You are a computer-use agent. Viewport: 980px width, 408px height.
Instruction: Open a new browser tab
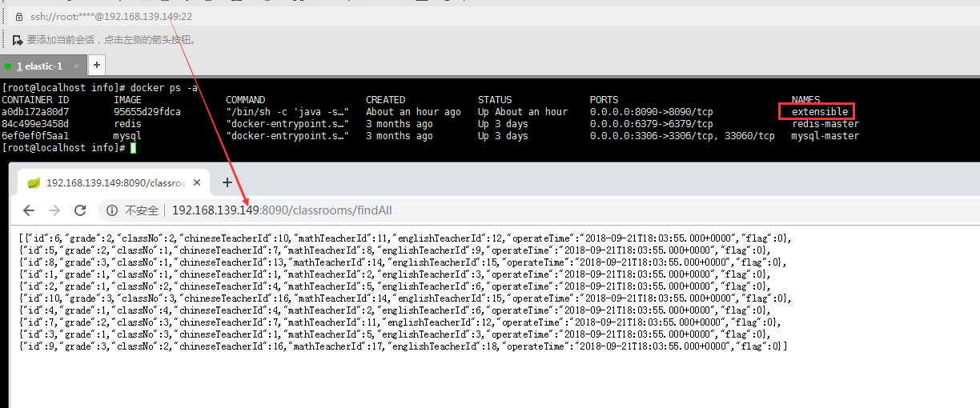(x=227, y=182)
